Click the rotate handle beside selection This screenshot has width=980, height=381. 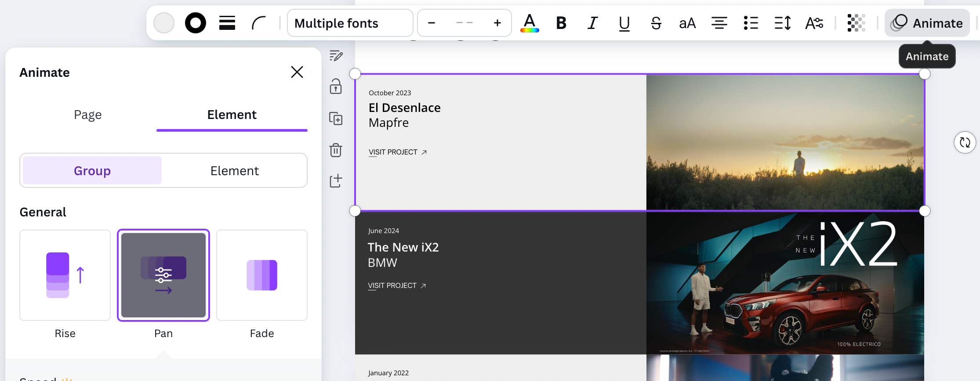[965, 142]
